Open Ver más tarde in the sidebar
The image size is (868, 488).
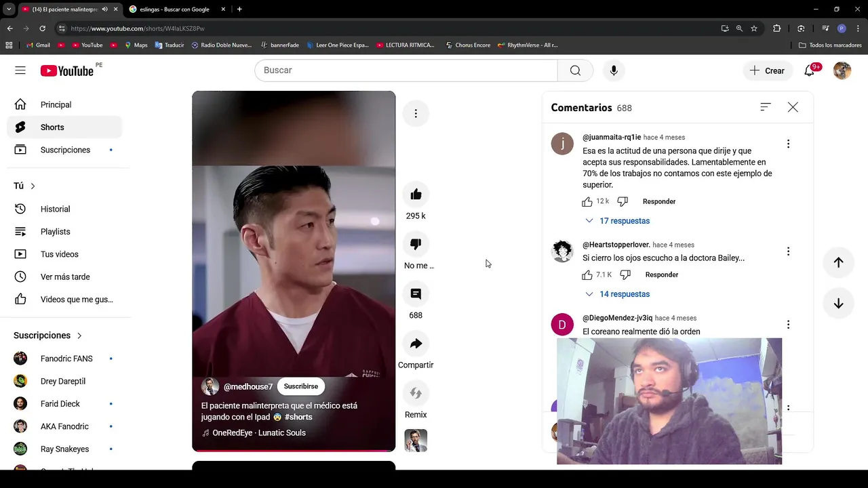[64, 277]
